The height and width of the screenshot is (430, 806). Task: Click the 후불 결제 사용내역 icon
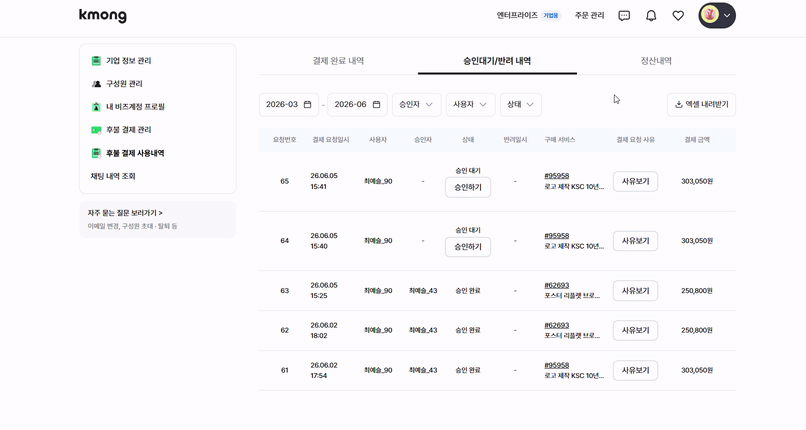point(96,153)
